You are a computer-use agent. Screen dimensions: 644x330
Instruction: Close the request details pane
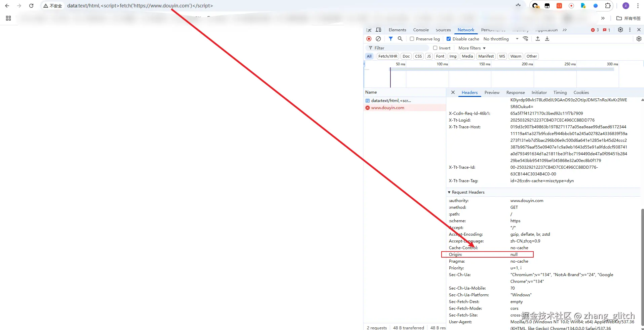453,92
